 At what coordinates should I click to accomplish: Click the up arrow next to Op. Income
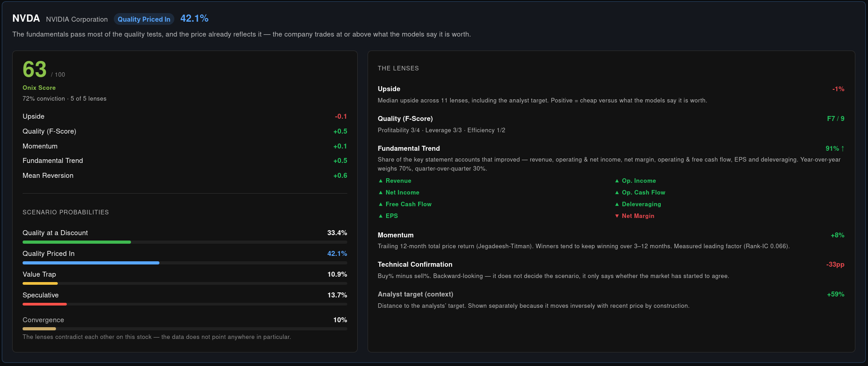(617, 181)
